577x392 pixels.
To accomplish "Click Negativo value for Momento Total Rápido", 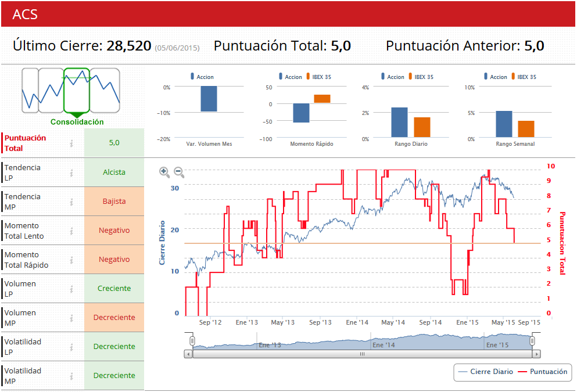I will click(114, 259).
